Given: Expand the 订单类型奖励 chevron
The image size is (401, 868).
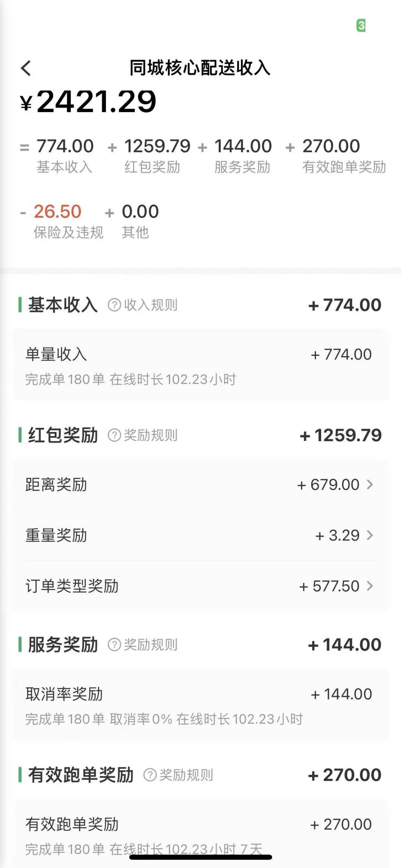Looking at the screenshot, I should 370,586.
